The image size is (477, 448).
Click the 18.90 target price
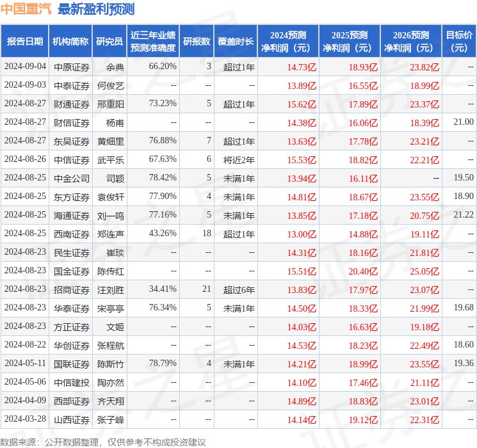tap(464, 196)
